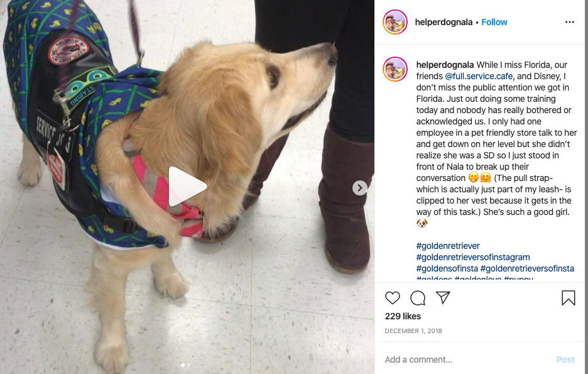Follow the helperdognala account
The width and height of the screenshot is (588, 374).
pyautogui.click(x=494, y=22)
